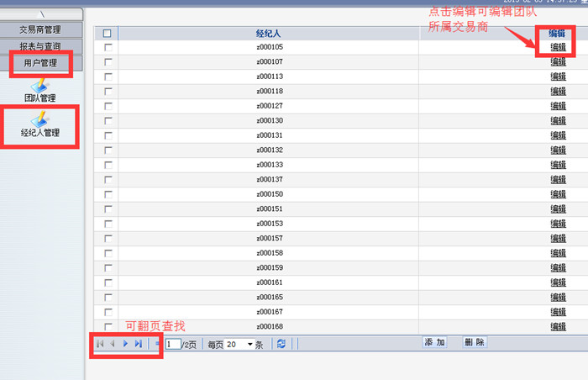Select the 用户管理 sidebar section

42,62
